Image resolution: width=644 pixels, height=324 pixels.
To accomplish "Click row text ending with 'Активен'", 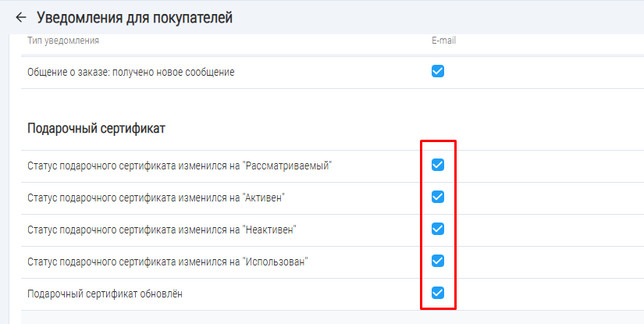I will (156, 198).
